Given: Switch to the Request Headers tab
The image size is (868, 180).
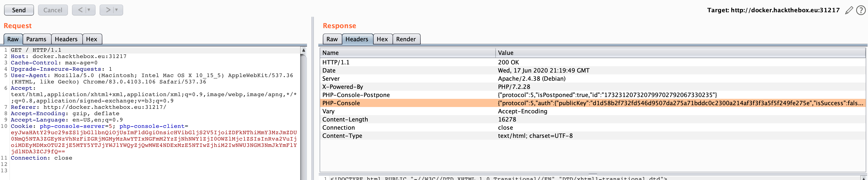Looking at the screenshot, I should [66, 39].
